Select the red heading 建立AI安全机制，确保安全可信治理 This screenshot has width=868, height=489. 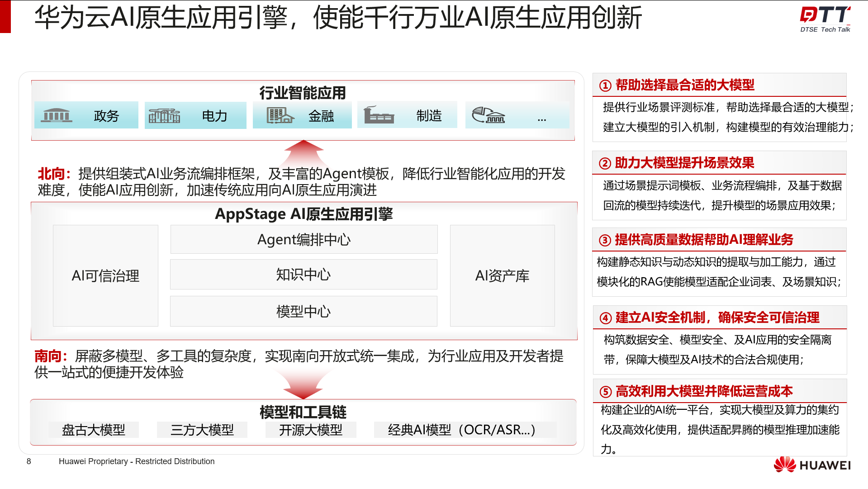pos(717,318)
